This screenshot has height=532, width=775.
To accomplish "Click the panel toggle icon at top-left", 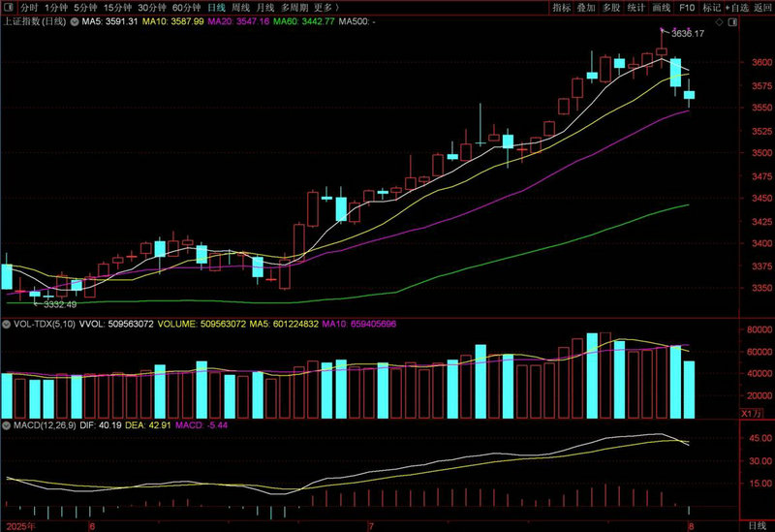I will [x=8, y=7].
